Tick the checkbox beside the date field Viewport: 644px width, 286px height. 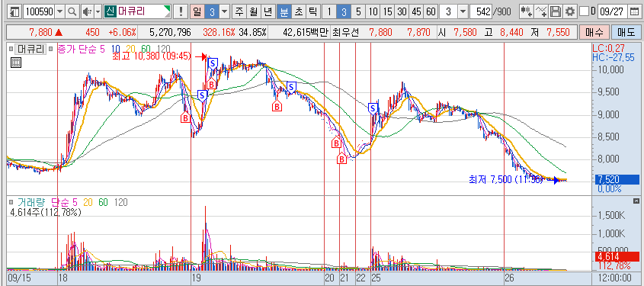585,12
